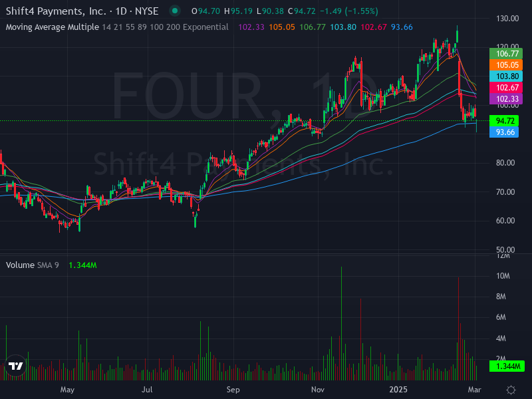Click the Nov label on time axis
The height and width of the screenshot is (399, 532).
pyautogui.click(x=318, y=390)
